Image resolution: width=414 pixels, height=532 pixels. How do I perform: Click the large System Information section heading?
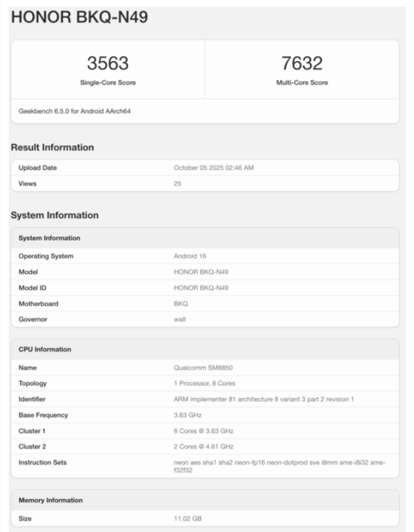[54, 215]
